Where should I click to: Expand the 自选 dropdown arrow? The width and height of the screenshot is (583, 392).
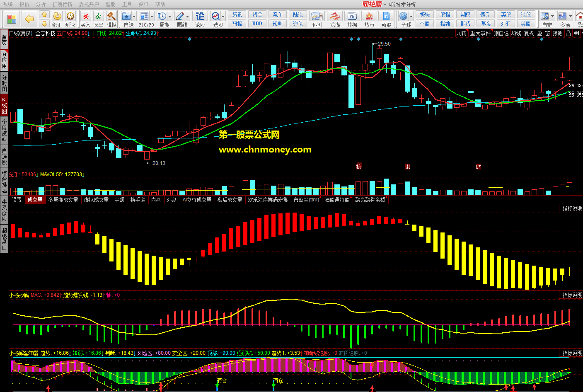pos(134,17)
